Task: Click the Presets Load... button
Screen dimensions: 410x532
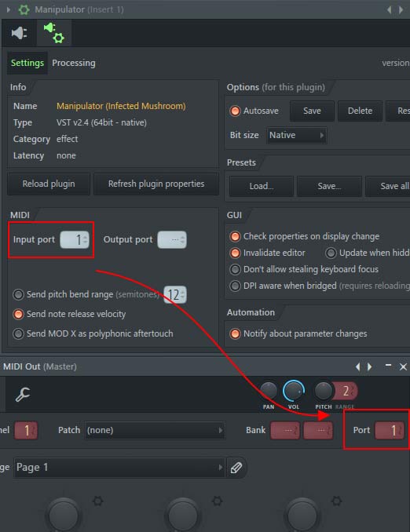Action: [x=262, y=186]
